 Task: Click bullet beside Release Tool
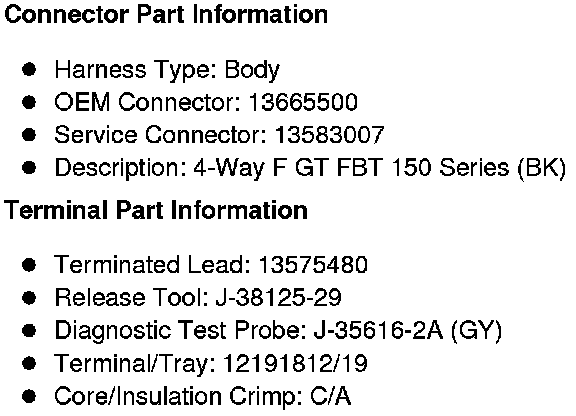coord(29,297)
